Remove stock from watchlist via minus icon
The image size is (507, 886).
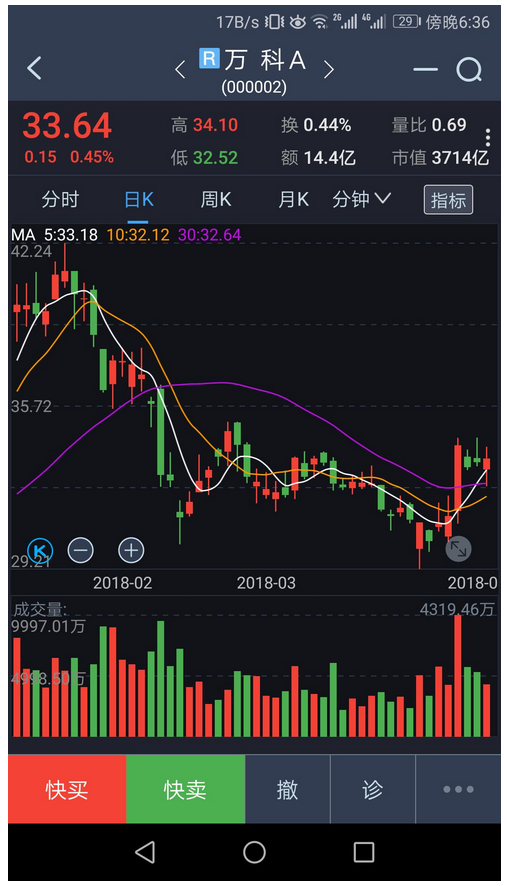[x=425, y=70]
